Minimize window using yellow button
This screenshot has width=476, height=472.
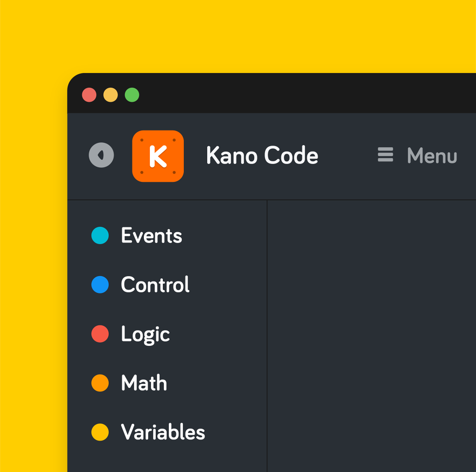pos(110,95)
